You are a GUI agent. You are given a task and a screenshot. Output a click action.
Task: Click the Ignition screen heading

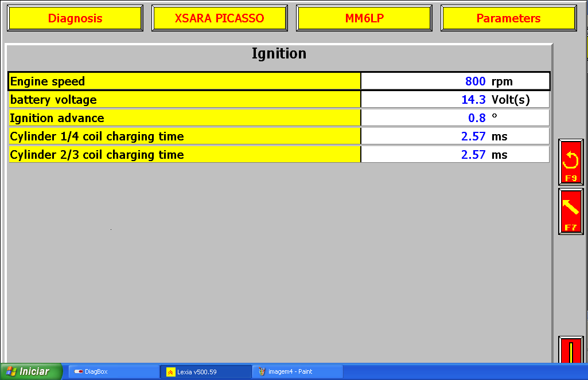pyautogui.click(x=279, y=54)
